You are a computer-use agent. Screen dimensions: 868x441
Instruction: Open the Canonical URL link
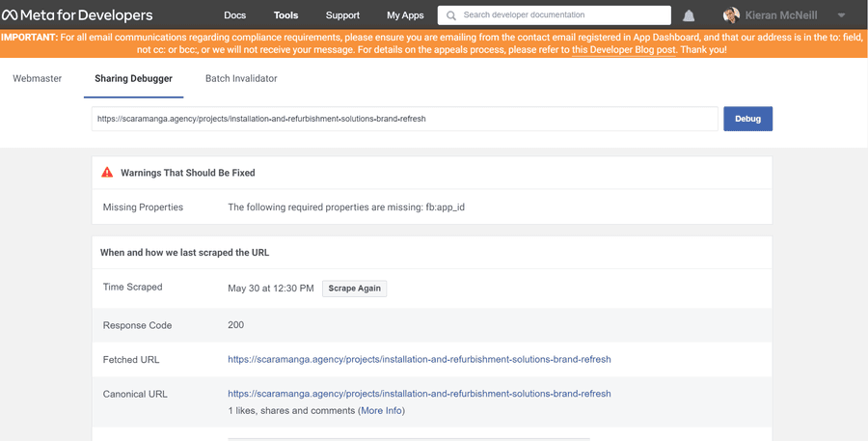click(x=420, y=394)
